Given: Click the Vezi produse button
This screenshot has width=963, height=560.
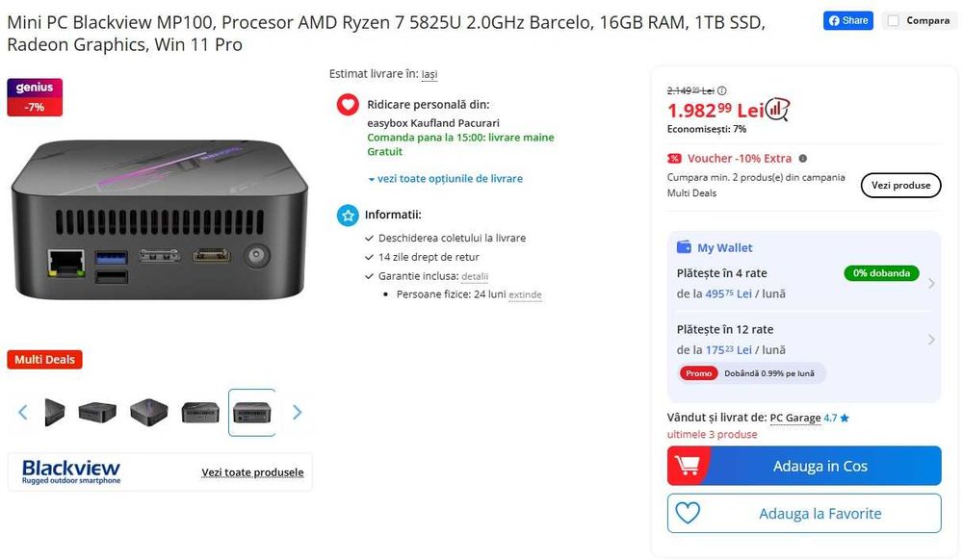Looking at the screenshot, I should click(900, 186).
